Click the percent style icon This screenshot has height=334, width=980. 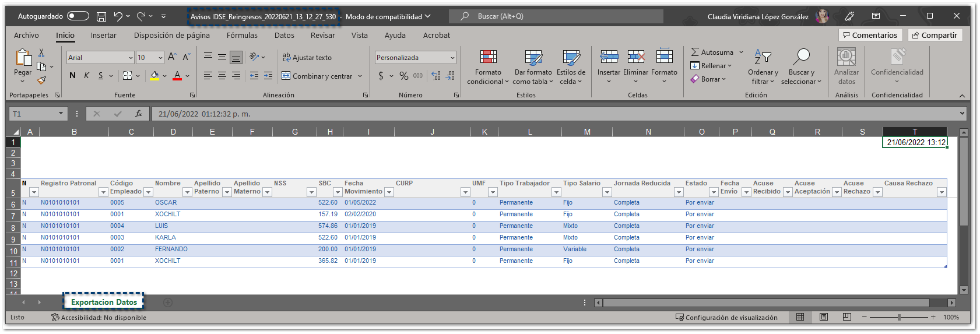(x=403, y=76)
